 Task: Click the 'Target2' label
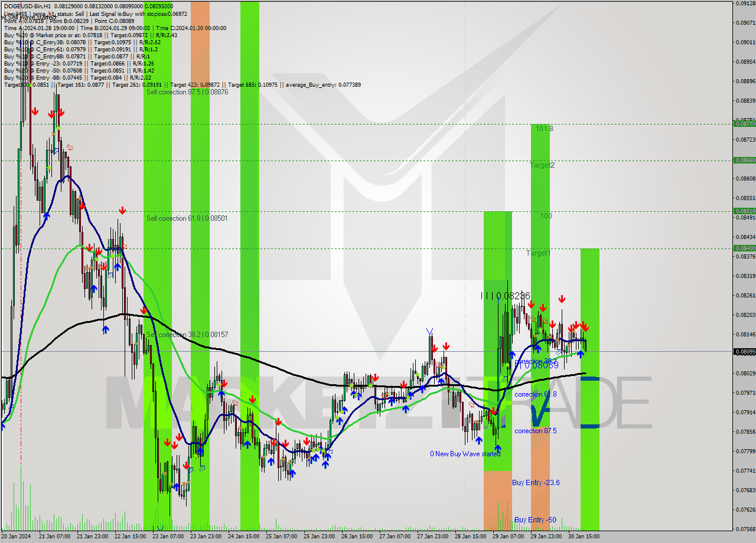click(x=542, y=165)
